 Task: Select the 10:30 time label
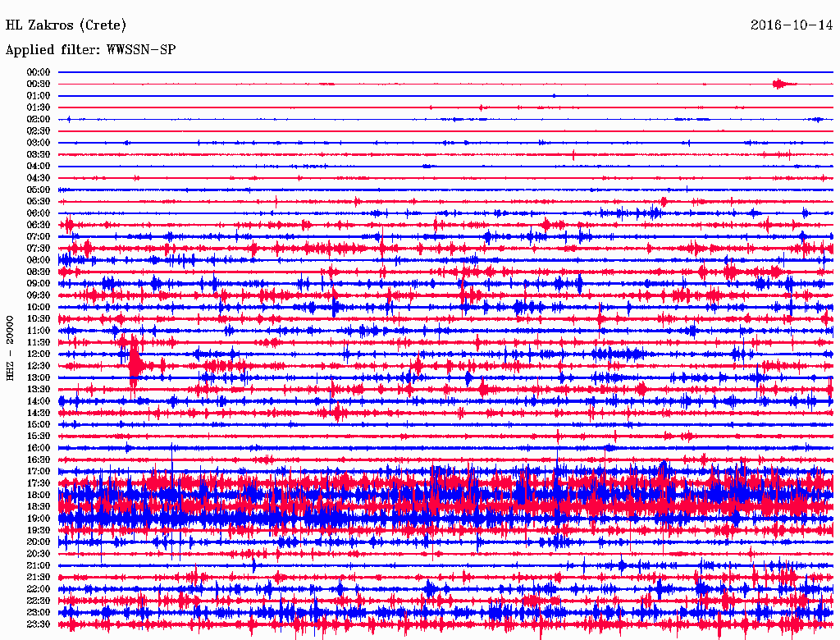click(39, 319)
